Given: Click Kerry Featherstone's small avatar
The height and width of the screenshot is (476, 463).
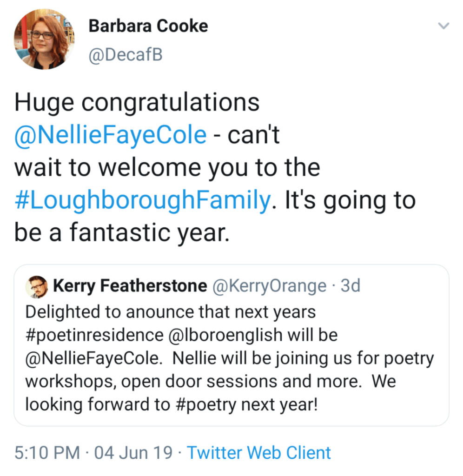Looking at the screenshot, I should pyautogui.click(x=36, y=287).
